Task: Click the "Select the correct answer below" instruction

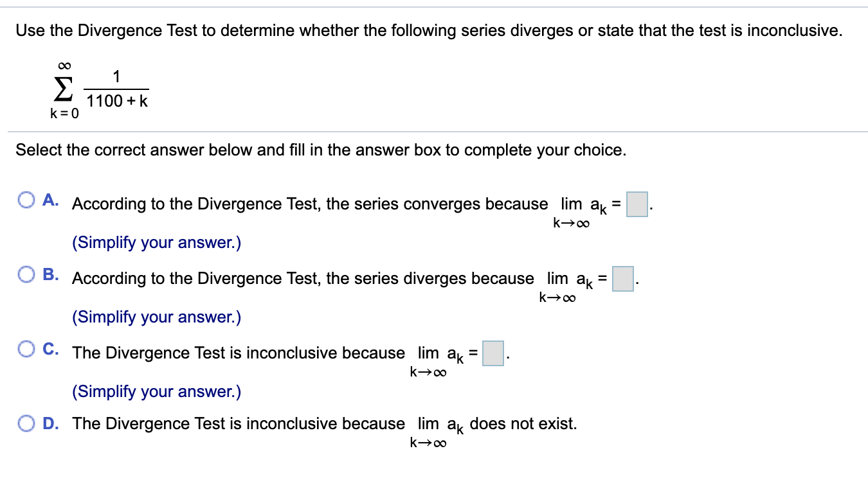Action: [320, 150]
